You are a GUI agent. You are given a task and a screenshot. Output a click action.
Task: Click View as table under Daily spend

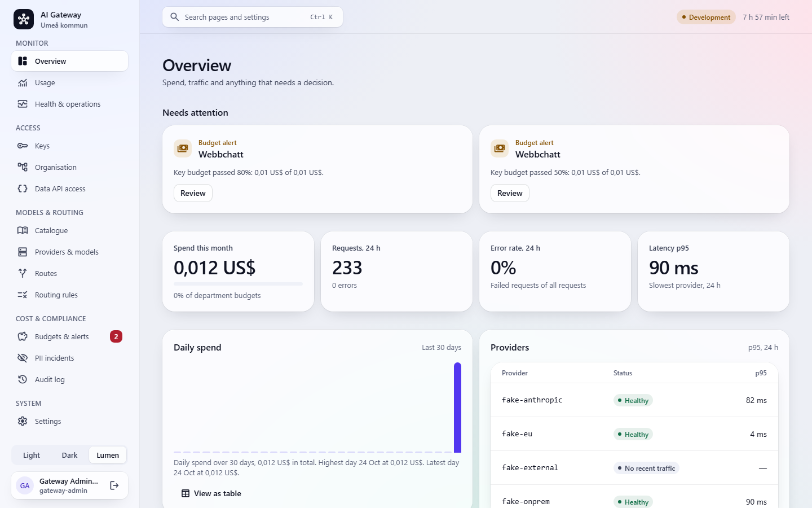coord(211,493)
